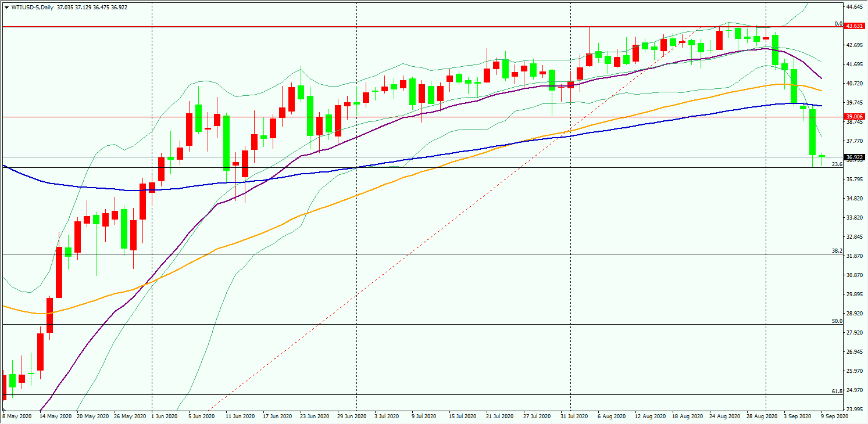868x424 pixels.
Task: Click the 33.820 price scale value
Action: [855, 218]
